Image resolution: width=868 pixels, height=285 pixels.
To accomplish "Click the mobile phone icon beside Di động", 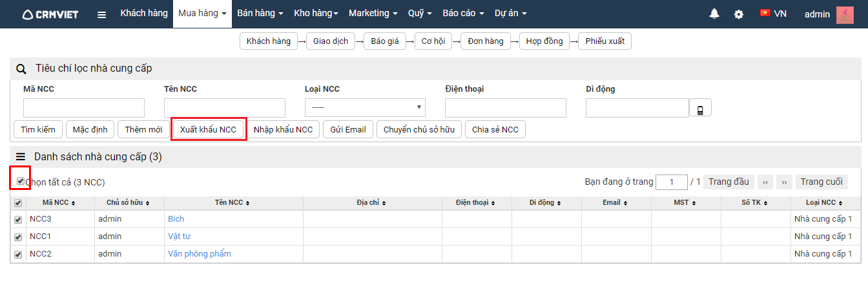I will 700,109.
